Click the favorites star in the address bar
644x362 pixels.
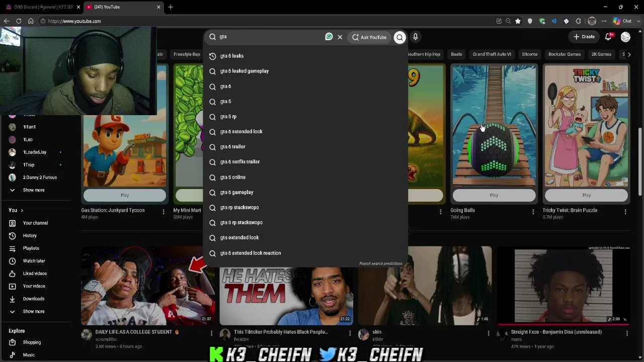click(x=518, y=21)
